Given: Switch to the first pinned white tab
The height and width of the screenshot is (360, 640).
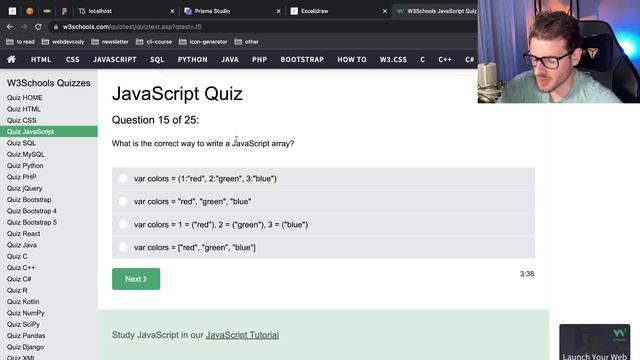Looking at the screenshot, I should tap(12, 11).
